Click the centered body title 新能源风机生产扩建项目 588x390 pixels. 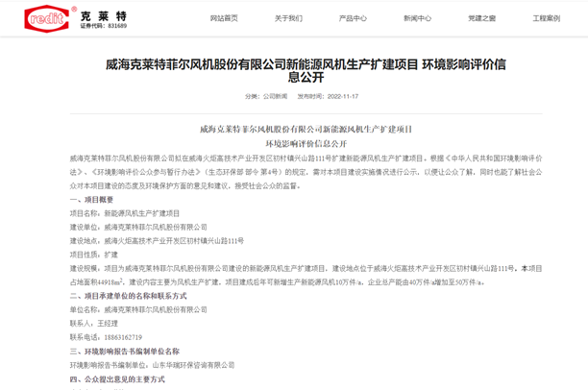coord(306,130)
